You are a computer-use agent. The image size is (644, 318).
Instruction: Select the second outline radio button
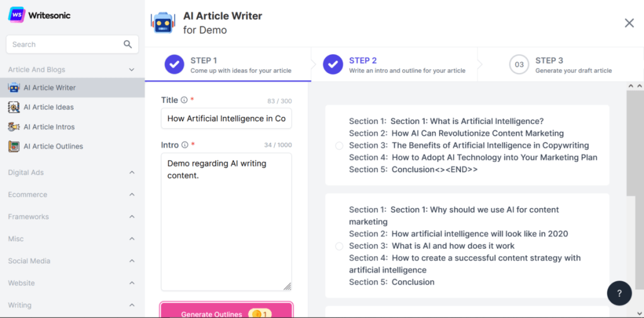tap(339, 246)
